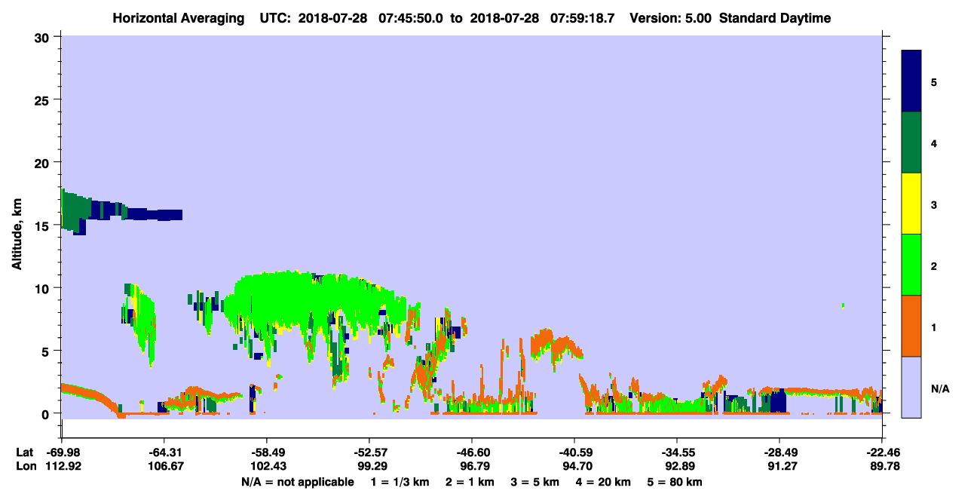980x503 pixels.
Task: Click the altitude tick label '30'
Action: tap(44, 37)
